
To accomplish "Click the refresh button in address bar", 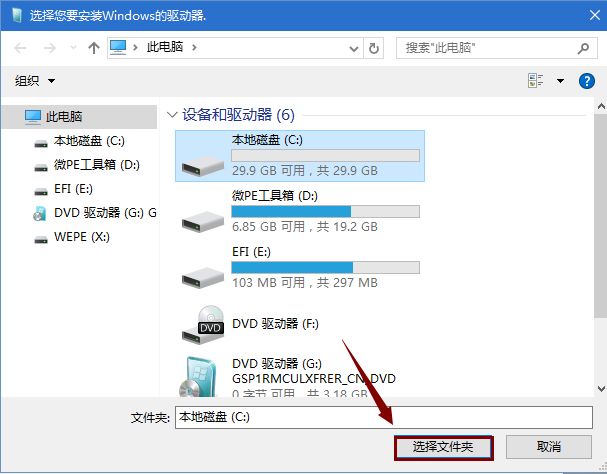I will point(374,47).
